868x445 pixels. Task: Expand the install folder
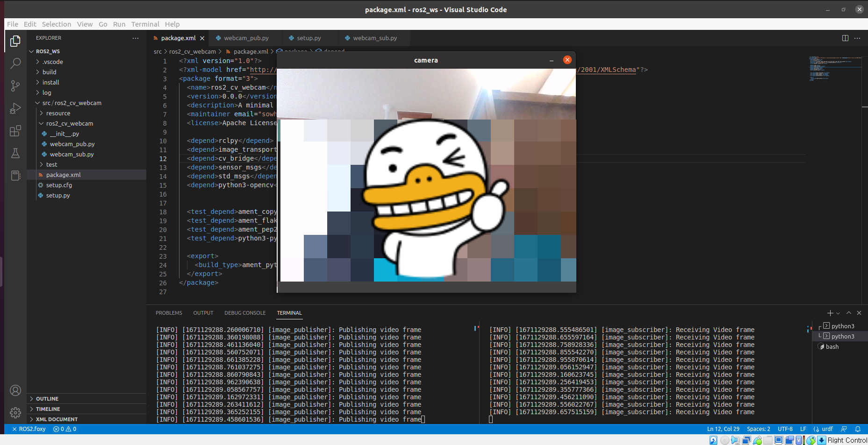coord(86,82)
